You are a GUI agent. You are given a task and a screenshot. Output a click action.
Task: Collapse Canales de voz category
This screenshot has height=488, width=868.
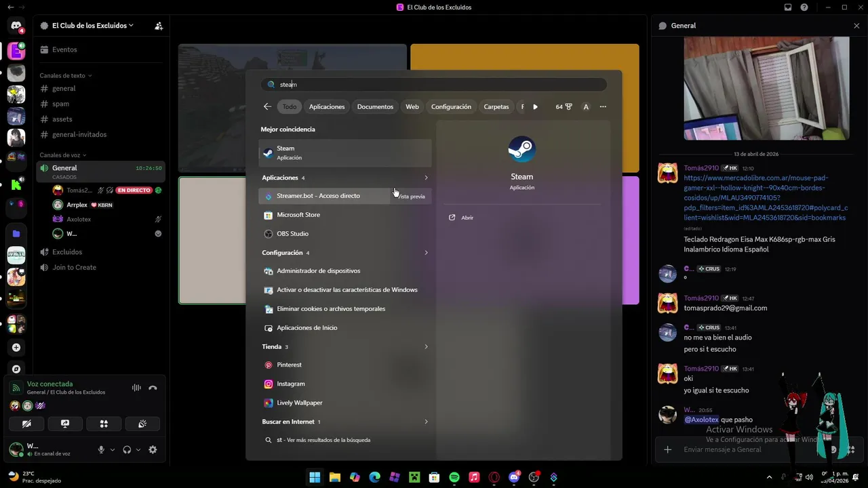(x=62, y=155)
